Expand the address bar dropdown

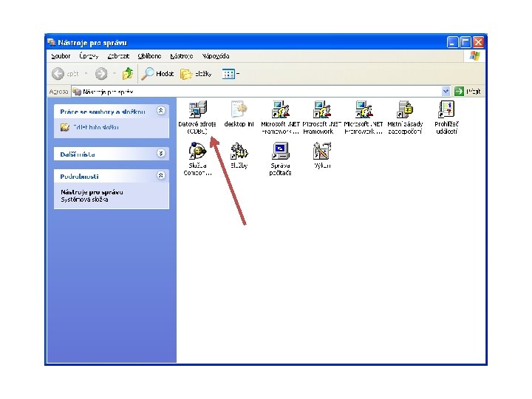(446, 92)
